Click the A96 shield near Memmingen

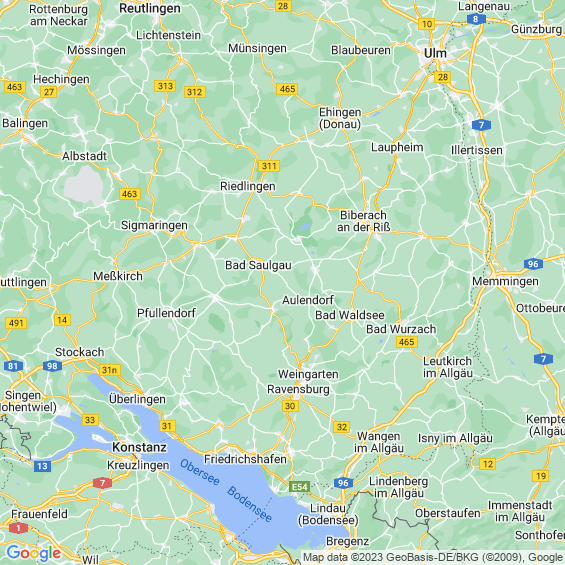tap(533, 264)
